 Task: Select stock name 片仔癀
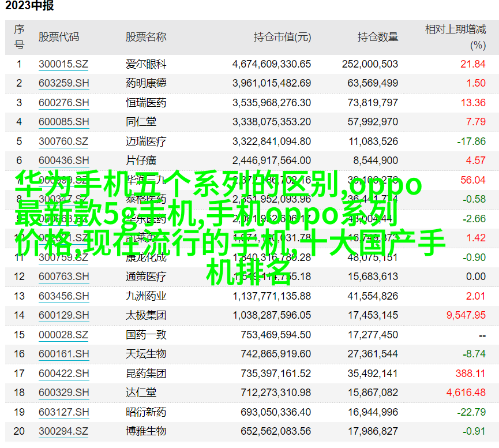(x=141, y=160)
